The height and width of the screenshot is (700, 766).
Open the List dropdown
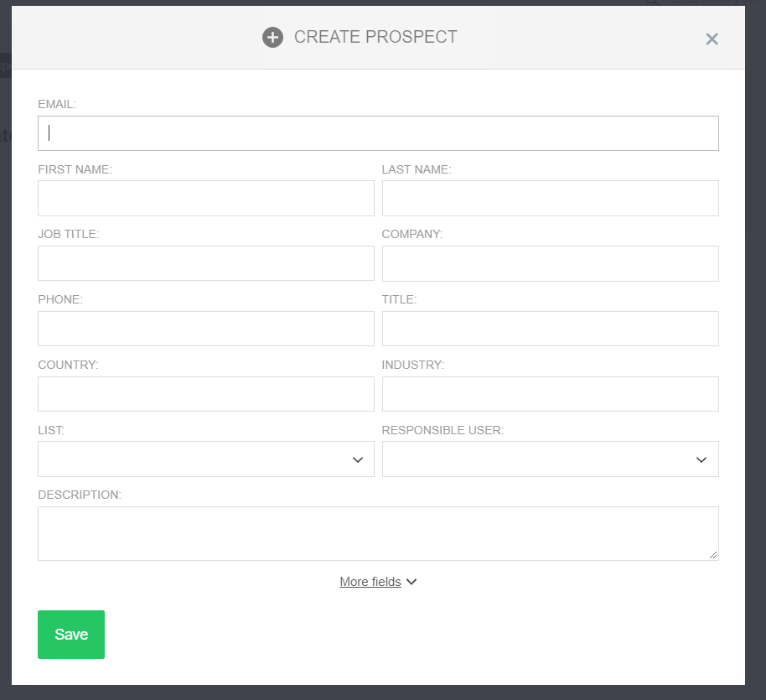[x=205, y=459]
